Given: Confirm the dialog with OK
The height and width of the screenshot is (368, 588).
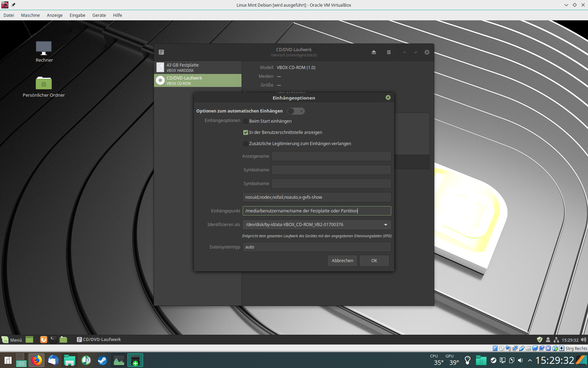Looking at the screenshot, I should 374,261.
